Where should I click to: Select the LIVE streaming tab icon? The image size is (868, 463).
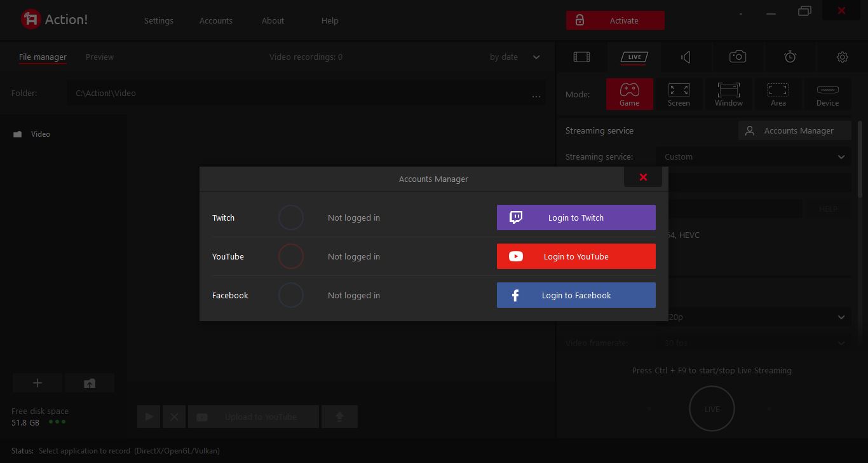(x=634, y=57)
